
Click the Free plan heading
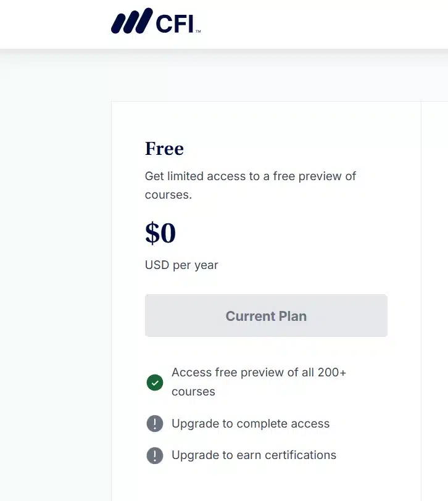coord(164,149)
